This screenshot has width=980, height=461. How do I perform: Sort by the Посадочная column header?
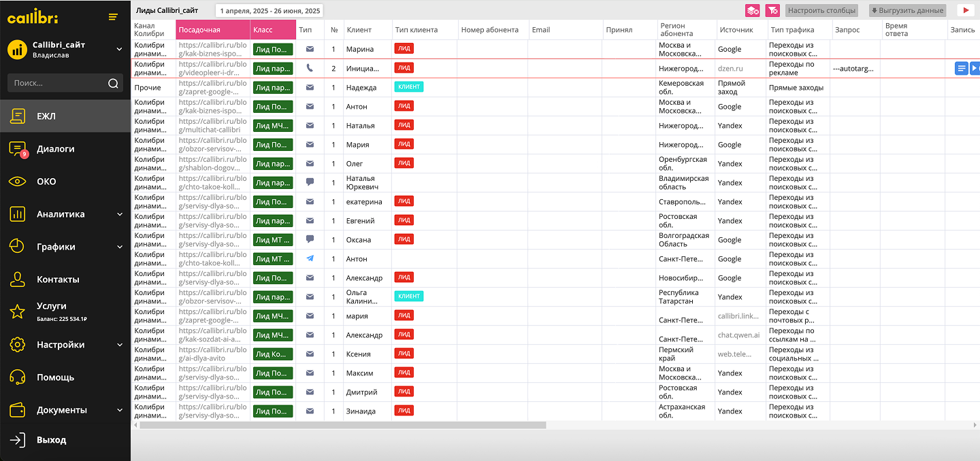click(x=213, y=30)
